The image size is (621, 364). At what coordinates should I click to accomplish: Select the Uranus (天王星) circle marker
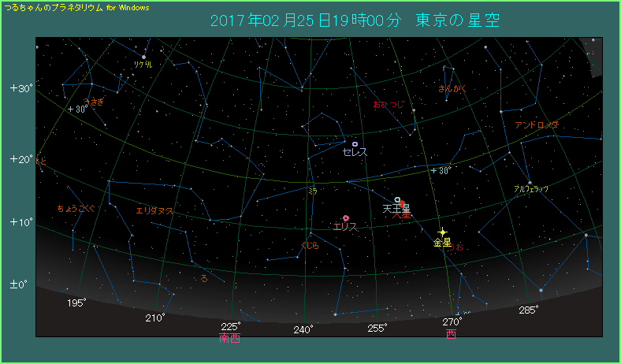pyautogui.click(x=397, y=199)
